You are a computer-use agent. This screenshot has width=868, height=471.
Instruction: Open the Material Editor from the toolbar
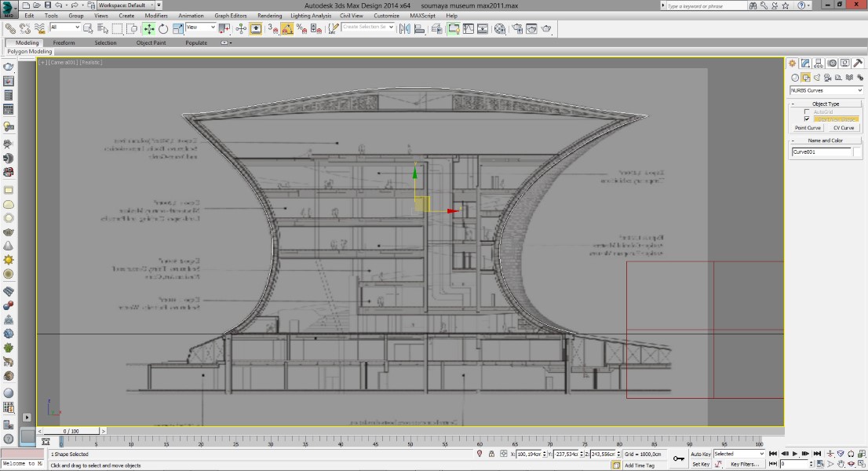[500, 29]
